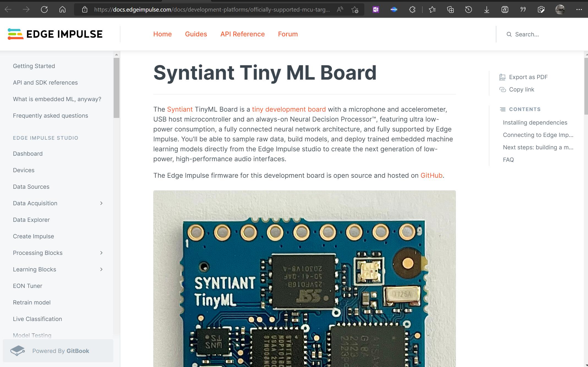Open the Dashboard sidebar page

28,154
